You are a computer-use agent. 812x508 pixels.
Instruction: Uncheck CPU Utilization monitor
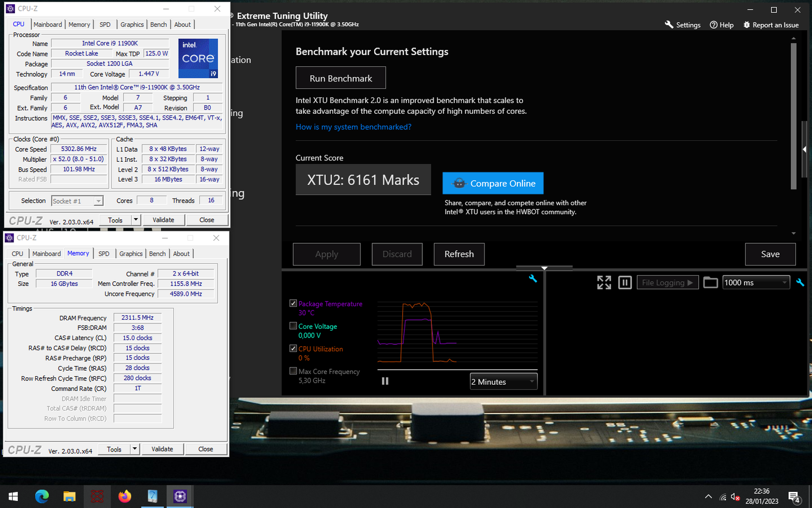[293, 349]
